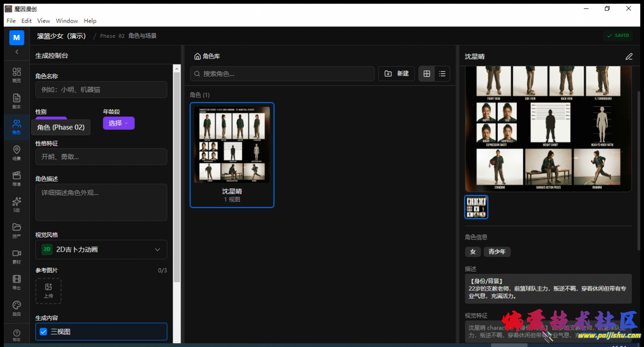
Task: Open the 年龄段 选择 dropdown
Action: [118, 123]
